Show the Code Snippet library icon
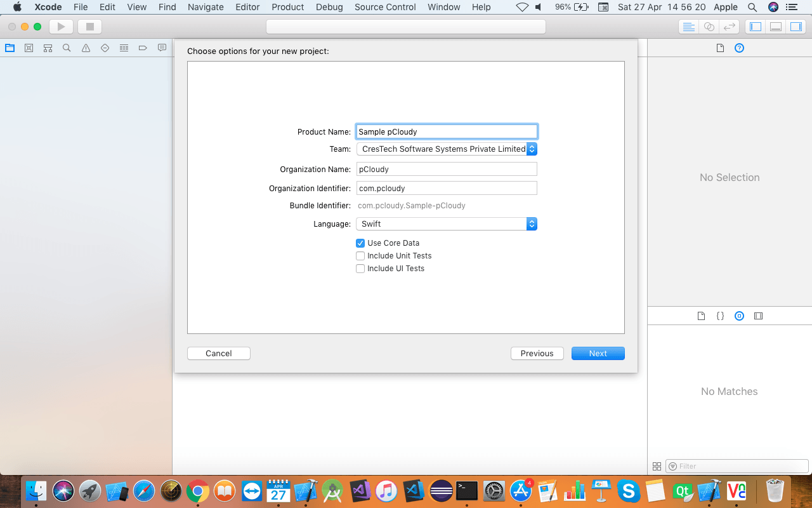Viewport: 812px width, 508px height. click(720, 316)
